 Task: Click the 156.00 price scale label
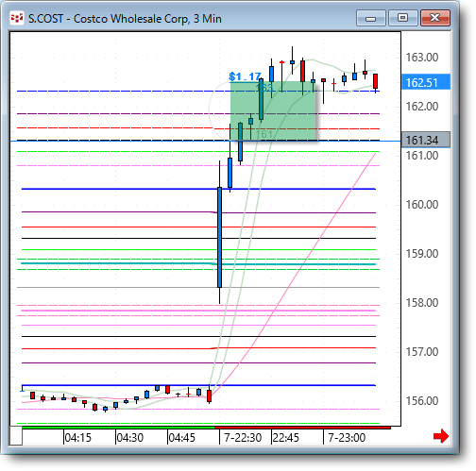422,401
